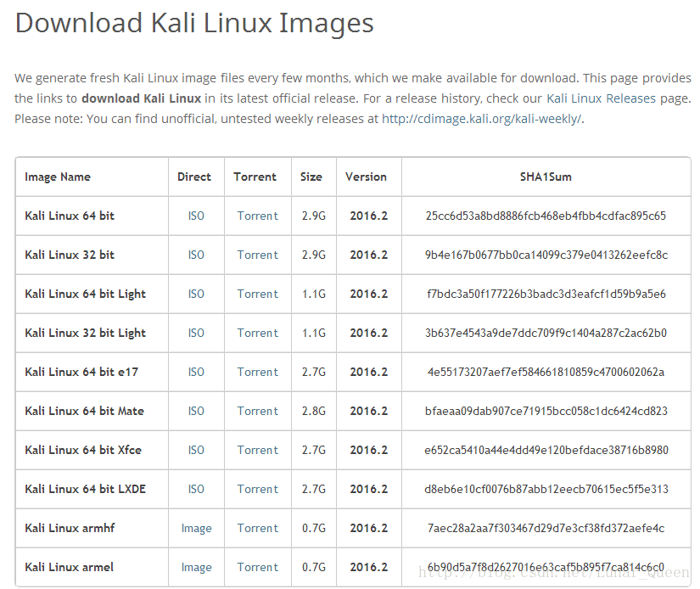
Task: Select the SHA1 hash starting 4e551732
Action: pos(546,372)
